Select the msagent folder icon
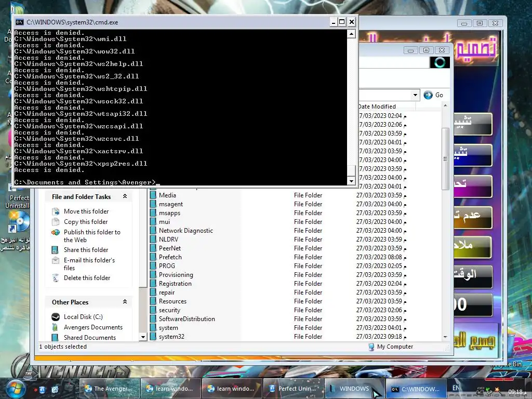The width and height of the screenshot is (532, 399). (153, 204)
